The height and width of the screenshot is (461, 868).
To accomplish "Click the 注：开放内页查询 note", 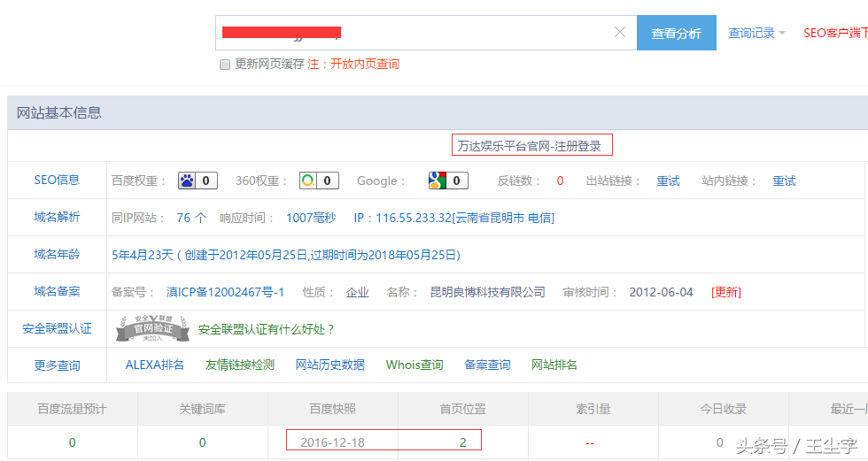I will 353,64.
